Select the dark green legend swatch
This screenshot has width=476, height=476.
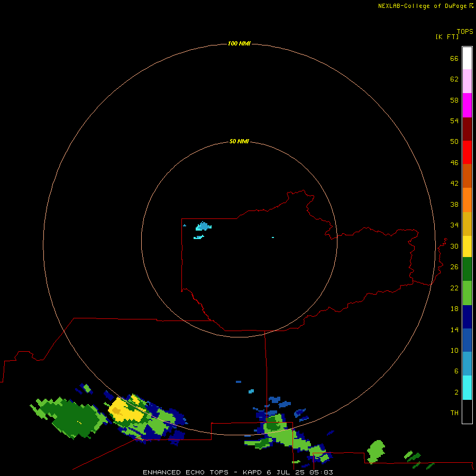coord(467,269)
